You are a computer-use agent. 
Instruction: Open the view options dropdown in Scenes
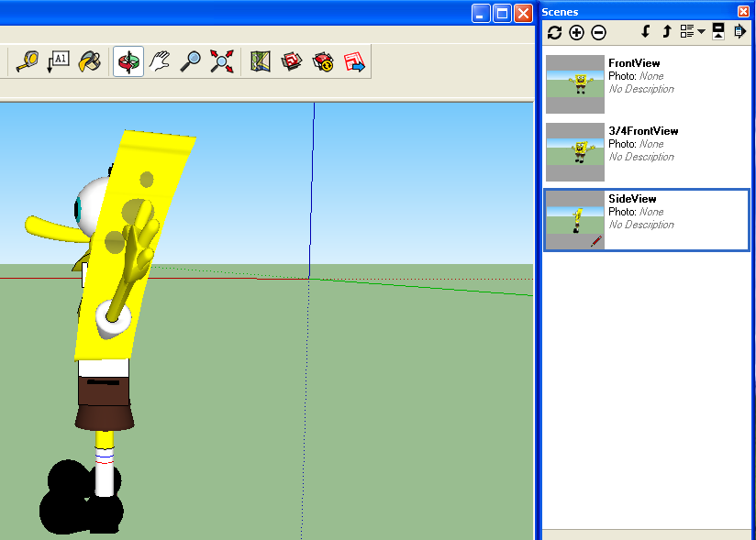(693, 32)
